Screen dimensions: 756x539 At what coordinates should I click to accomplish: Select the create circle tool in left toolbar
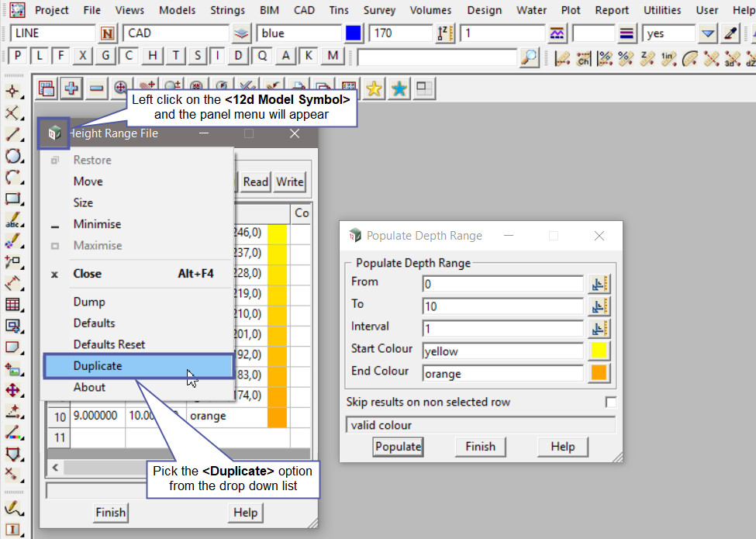[13, 156]
